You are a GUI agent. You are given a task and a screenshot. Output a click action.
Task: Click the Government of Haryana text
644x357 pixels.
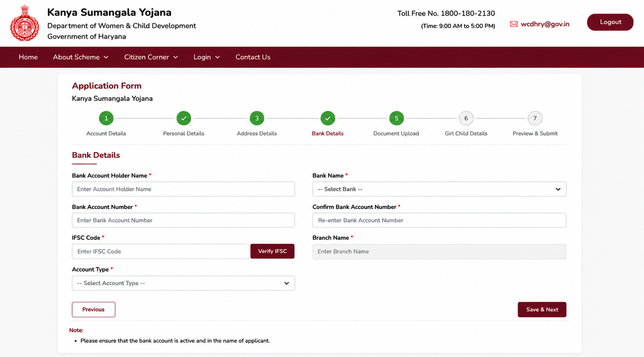[x=86, y=36]
